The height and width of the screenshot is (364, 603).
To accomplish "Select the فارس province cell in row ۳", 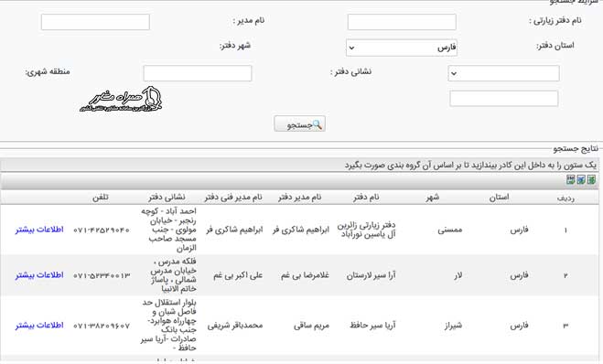I will pos(519,326).
